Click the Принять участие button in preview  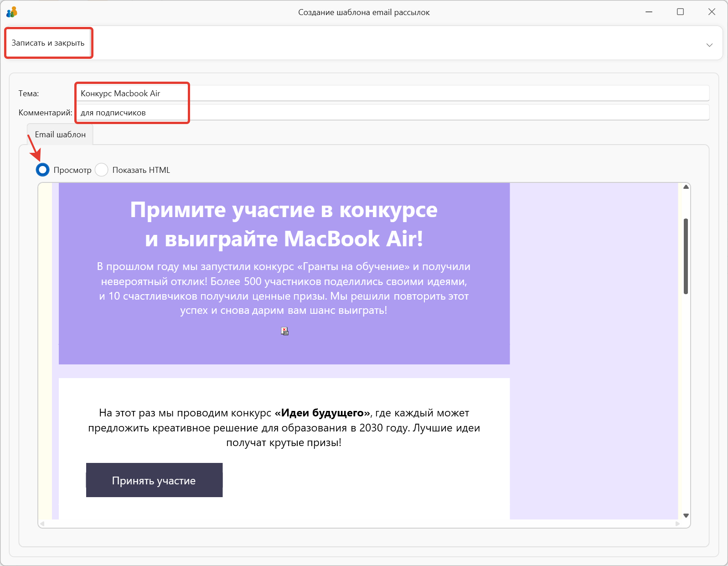pyautogui.click(x=154, y=480)
